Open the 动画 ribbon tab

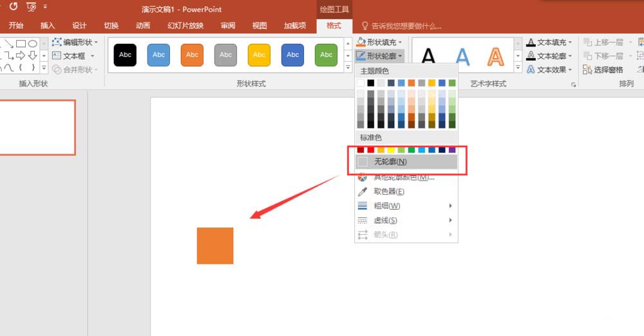tap(142, 26)
